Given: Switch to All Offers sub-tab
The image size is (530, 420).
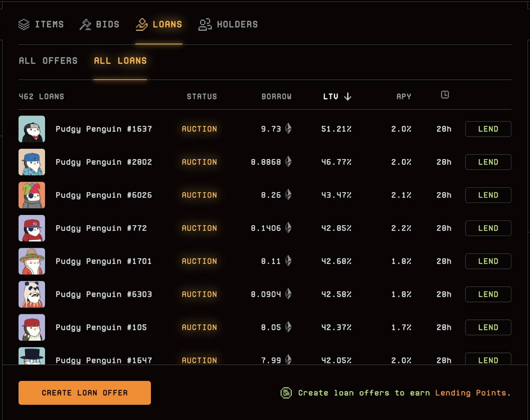Looking at the screenshot, I should (48, 61).
